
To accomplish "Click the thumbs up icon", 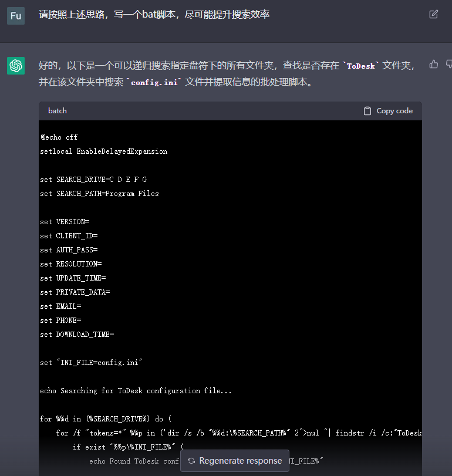I will tap(434, 65).
